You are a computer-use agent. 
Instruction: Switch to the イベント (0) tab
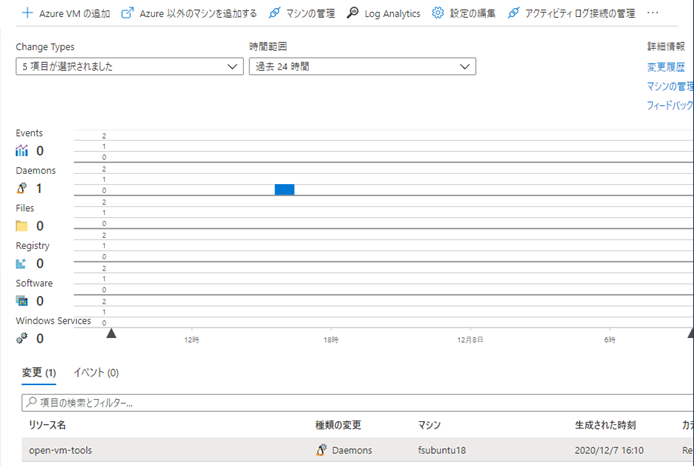96,373
